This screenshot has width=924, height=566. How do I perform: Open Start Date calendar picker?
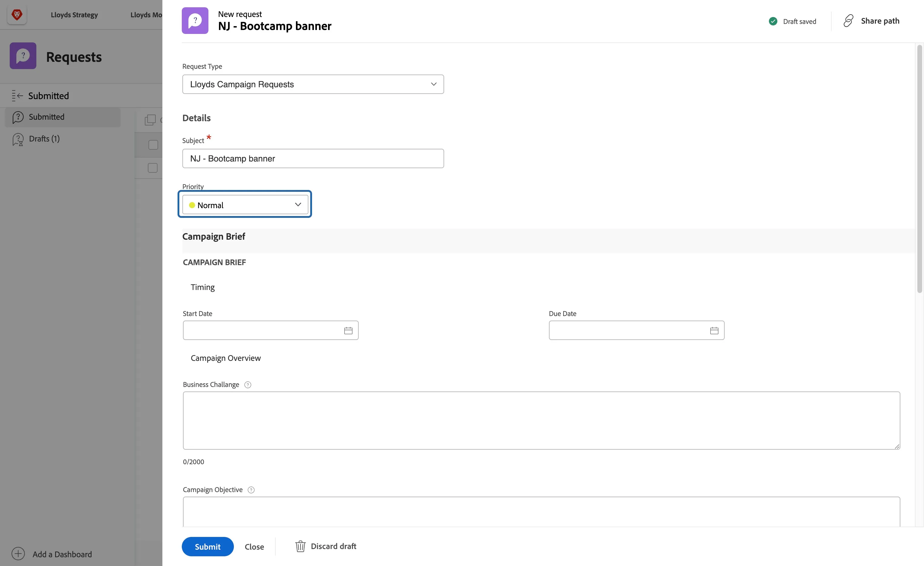(x=348, y=331)
